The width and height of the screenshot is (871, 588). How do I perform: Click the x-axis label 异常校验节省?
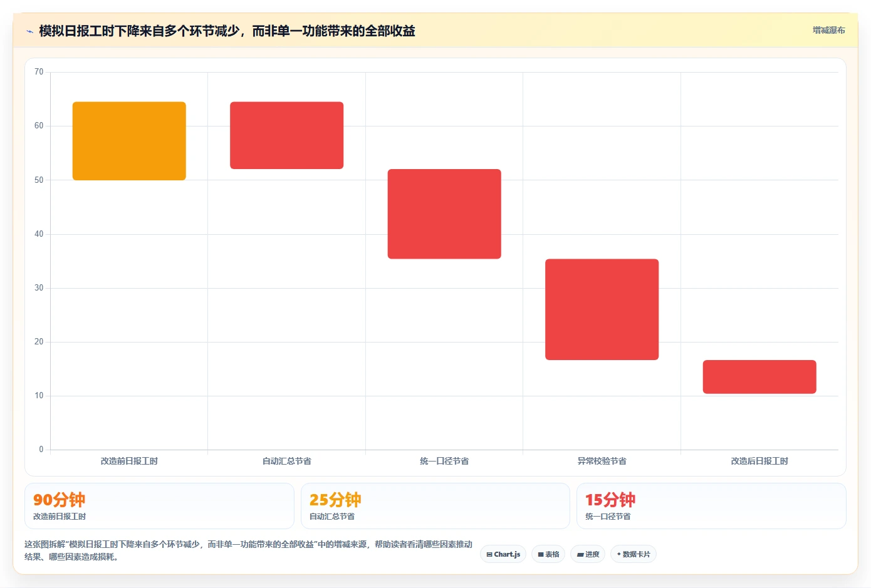coord(602,461)
